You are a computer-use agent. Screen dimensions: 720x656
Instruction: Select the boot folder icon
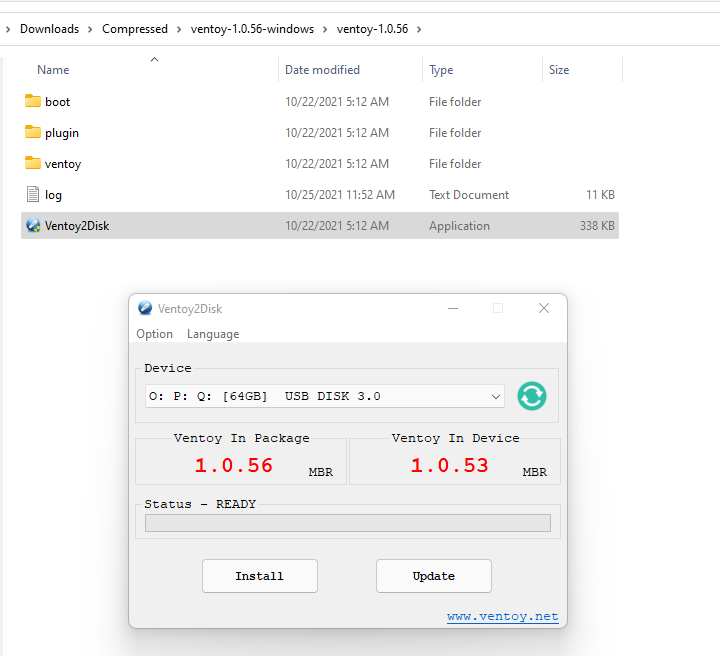click(x=33, y=101)
